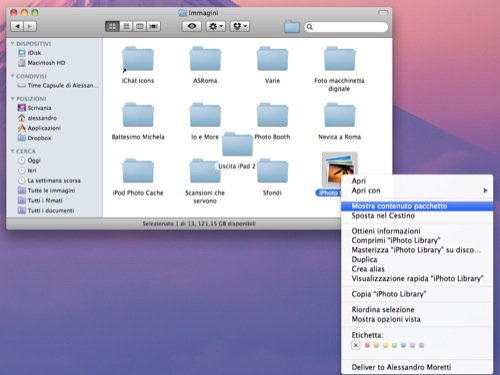Expand the Apri con submenu
The image size is (500, 375).
[417, 190]
